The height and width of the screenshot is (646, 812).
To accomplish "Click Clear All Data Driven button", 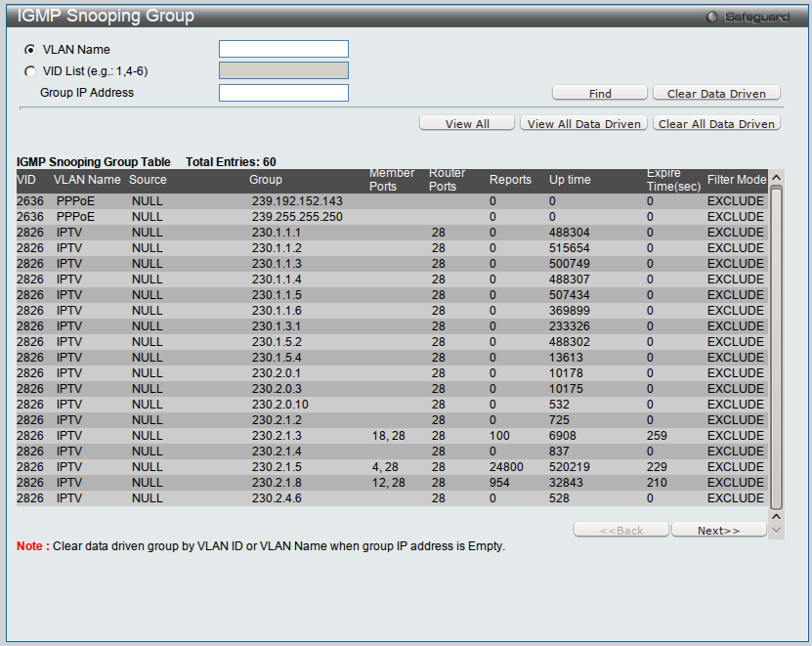I will coord(716,124).
